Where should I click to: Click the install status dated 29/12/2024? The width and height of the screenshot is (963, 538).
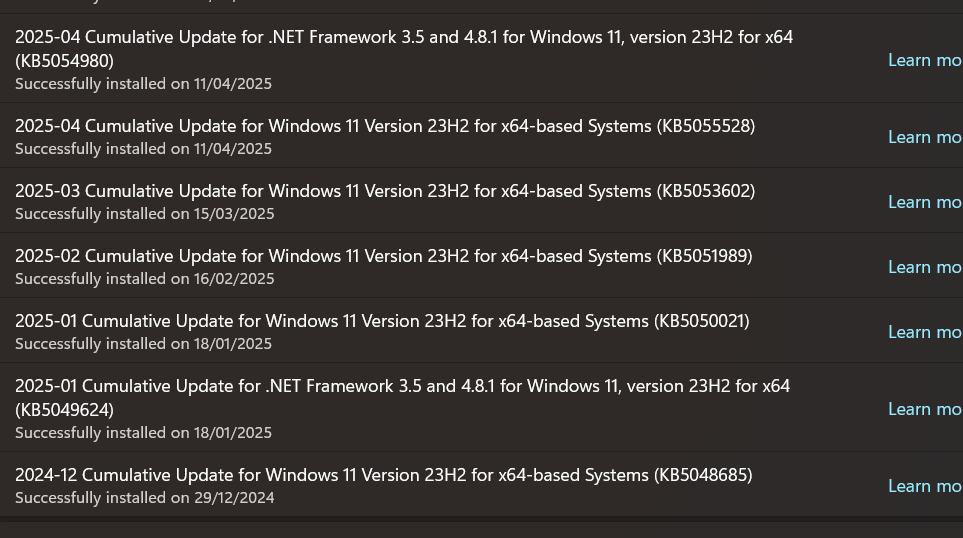(x=144, y=498)
